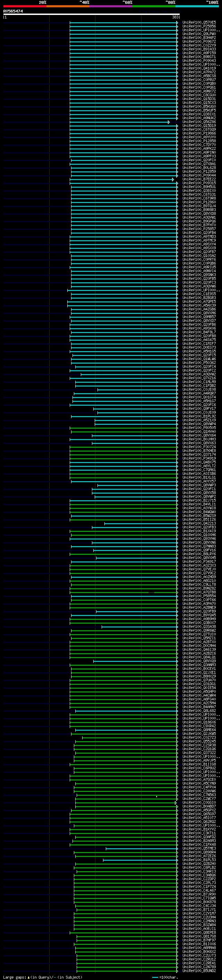Choose the UniRef100_P09315 entry
This screenshot has width=222, height=980.
199,183
